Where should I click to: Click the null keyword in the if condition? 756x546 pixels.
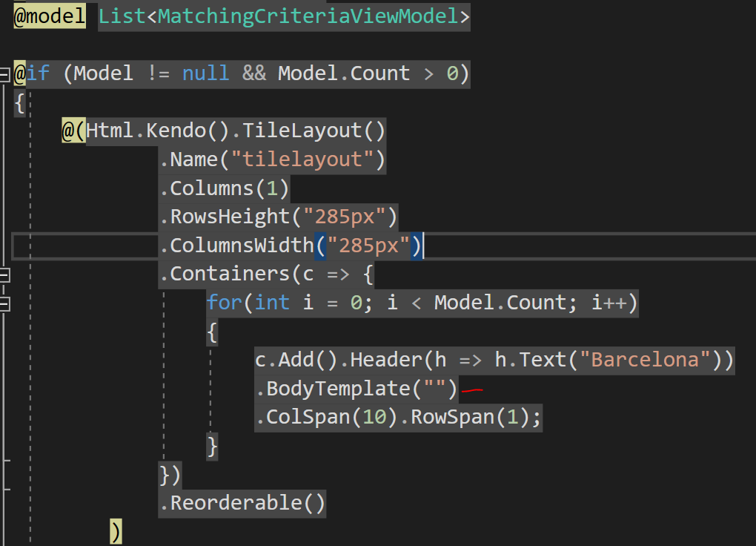point(205,73)
